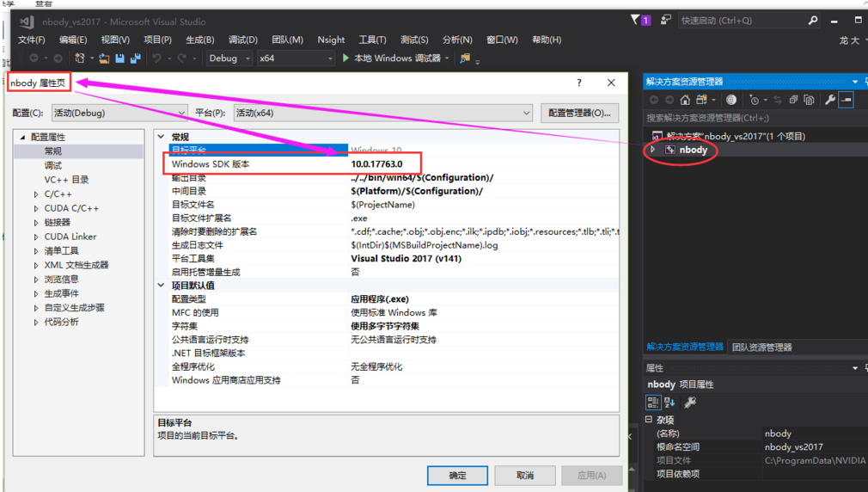This screenshot has height=492, width=868.
Task: Select the 平台工具集 property row
Action: 394,259
